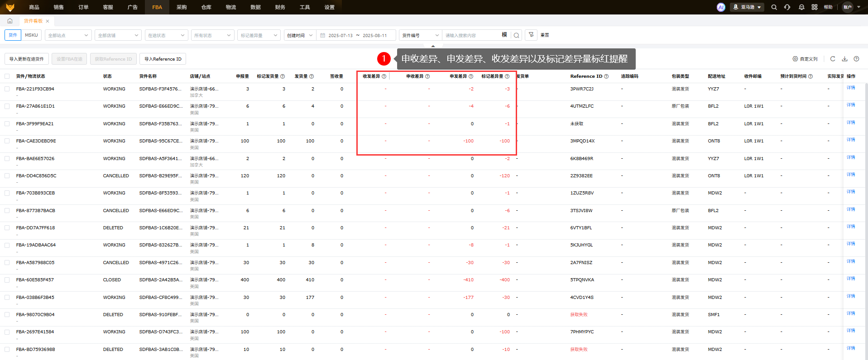Go to the home tab icon
This screenshot has width=868, height=360.
[10, 21]
